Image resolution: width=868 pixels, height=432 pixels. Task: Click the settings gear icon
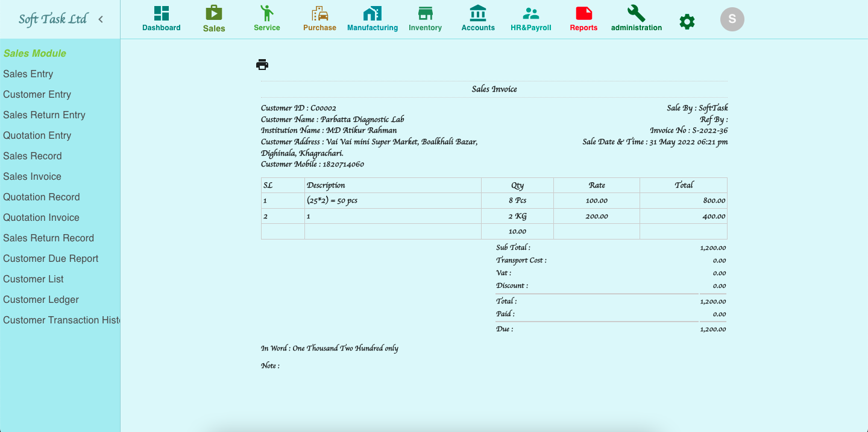pos(687,21)
